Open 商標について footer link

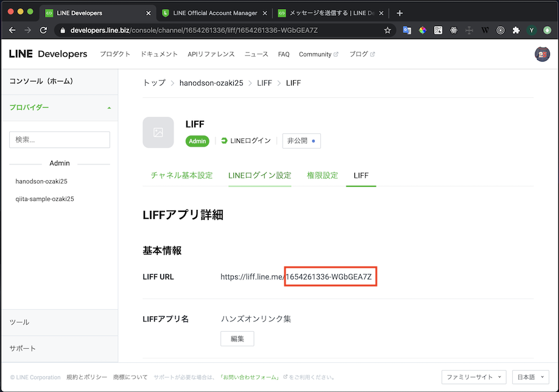pyautogui.click(x=130, y=377)
